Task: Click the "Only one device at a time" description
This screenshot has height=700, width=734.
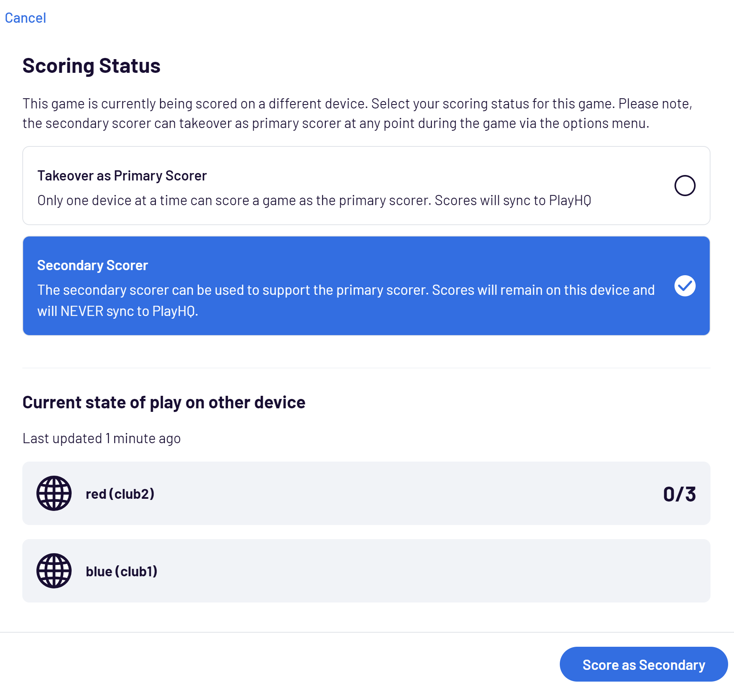Action: (x=314, y=200)
